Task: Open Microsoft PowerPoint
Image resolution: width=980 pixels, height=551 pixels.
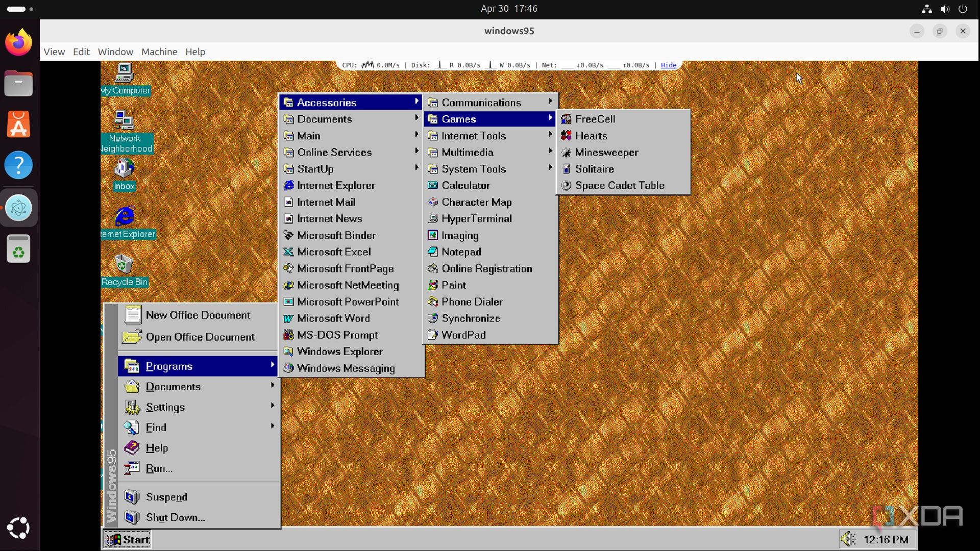Action: pyautogui.click(x=351, y=302)
